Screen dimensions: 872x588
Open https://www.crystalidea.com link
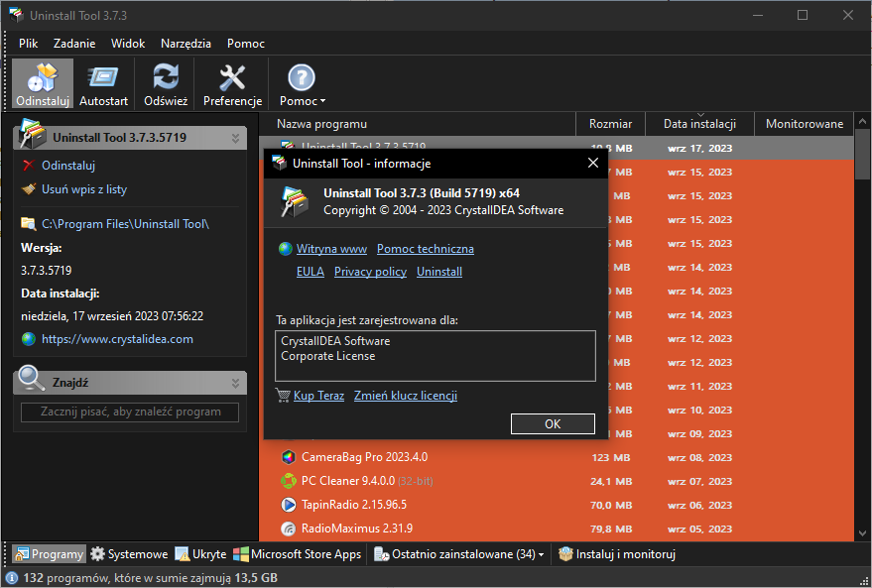click(117, 339)
